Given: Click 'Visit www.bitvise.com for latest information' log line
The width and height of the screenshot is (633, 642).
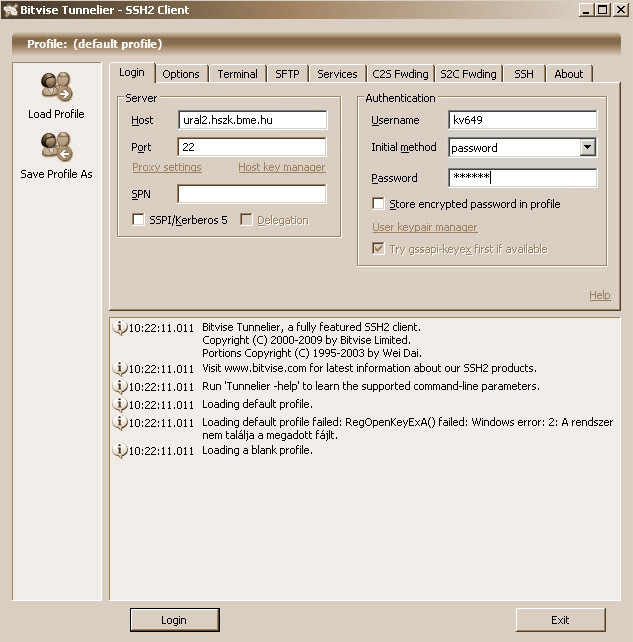Looking at the screenshot, I should 369,368.
